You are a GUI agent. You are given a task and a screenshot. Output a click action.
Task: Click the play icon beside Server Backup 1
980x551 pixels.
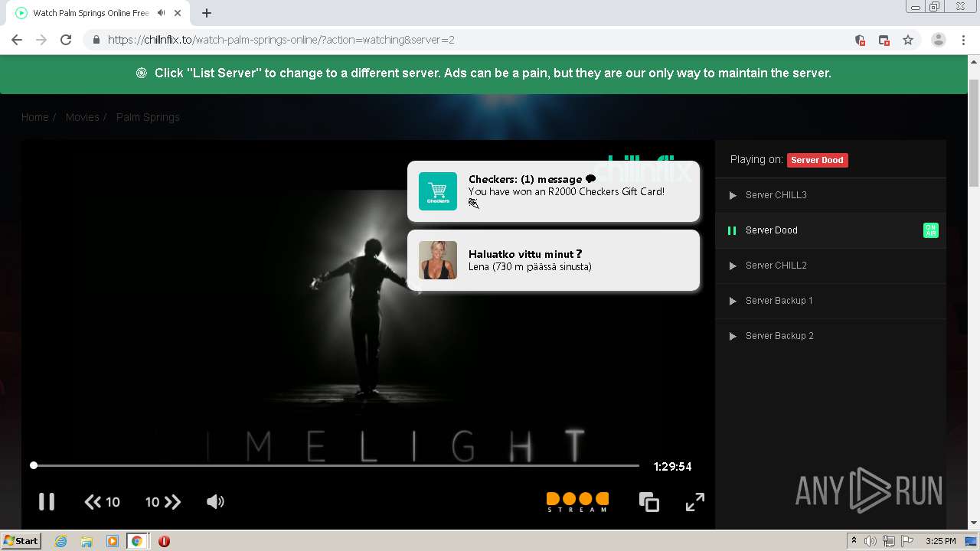pyautogui.click(x=733, y=301)
